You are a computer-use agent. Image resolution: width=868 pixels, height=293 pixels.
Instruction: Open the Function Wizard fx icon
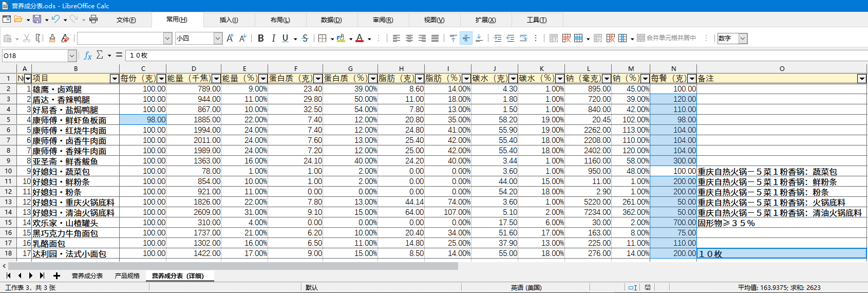click(88, 56)
